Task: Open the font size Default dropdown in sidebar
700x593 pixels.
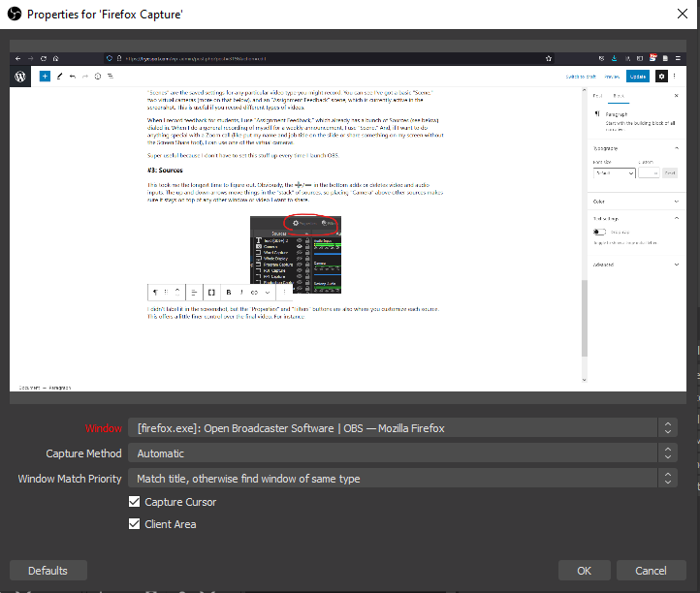Action: [x=615, y=173]
